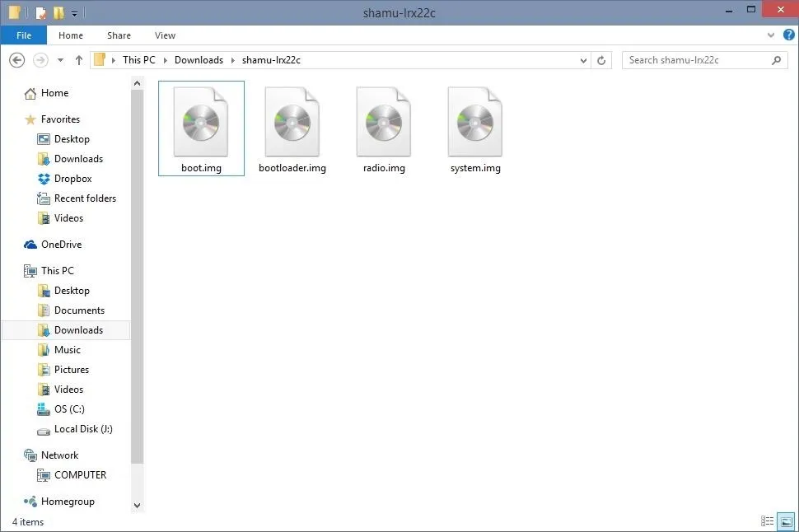Open Local Disk (J:) drive
799x532 pixels.
pos(83,429)
